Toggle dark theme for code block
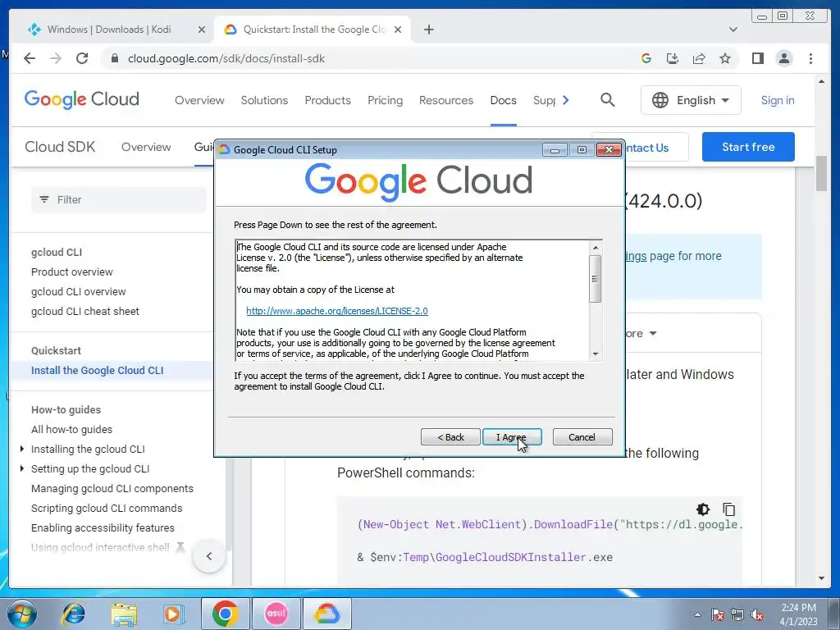 pyautogui.click(x=702, y=509)
